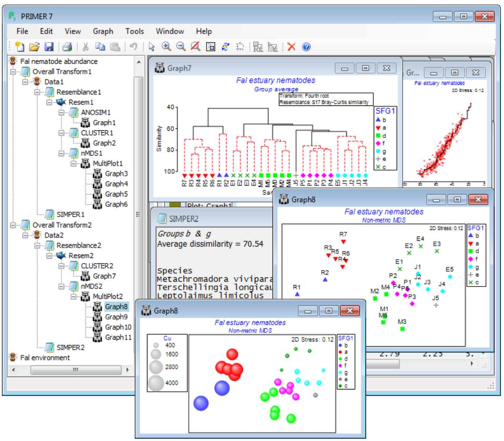Open the Help menu

pyautogui.click(x=204, y=31)
